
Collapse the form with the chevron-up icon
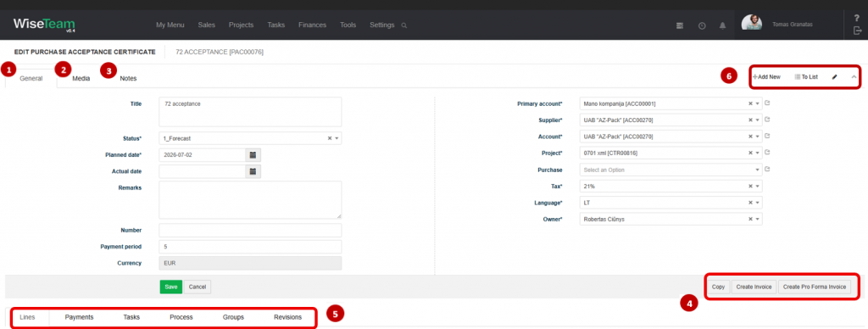coord(854,77)
